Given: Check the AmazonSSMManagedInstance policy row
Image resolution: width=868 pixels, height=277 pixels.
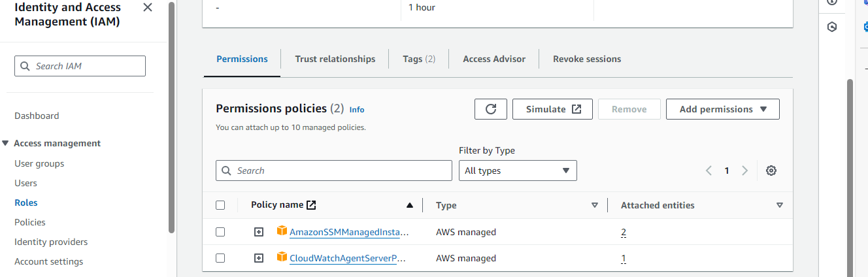Looking at the screenshot, I should tap(220, 232).
